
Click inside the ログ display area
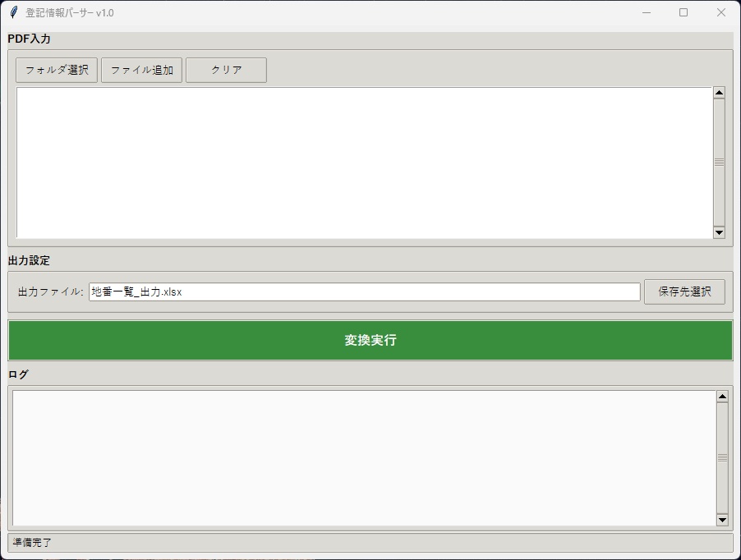pyautogui.click(x=361, y=457)
